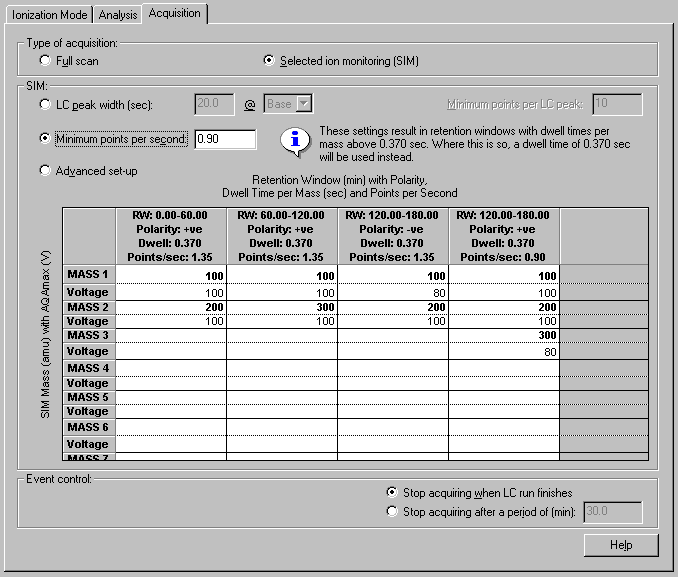Screen dimensions: 678x577
Task: Click MASS 1 voltage 80 in -ve column
Action: [393, 293]
